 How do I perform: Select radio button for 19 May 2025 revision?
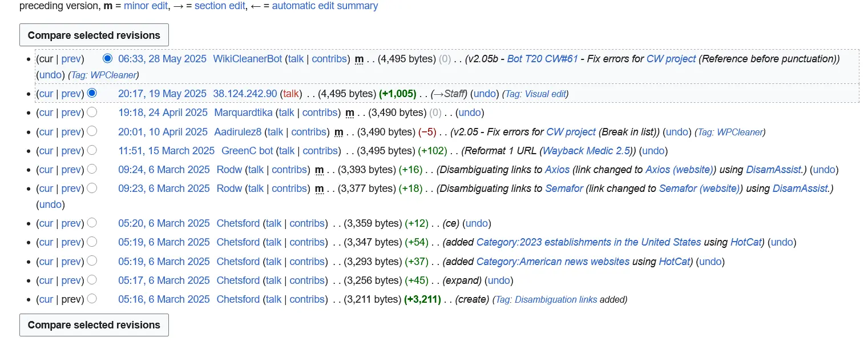tap(92, 93)
